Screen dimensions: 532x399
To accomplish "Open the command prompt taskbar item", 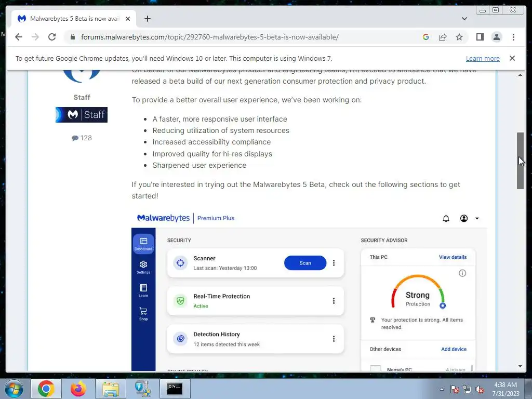I will click(x=175, y=389).
